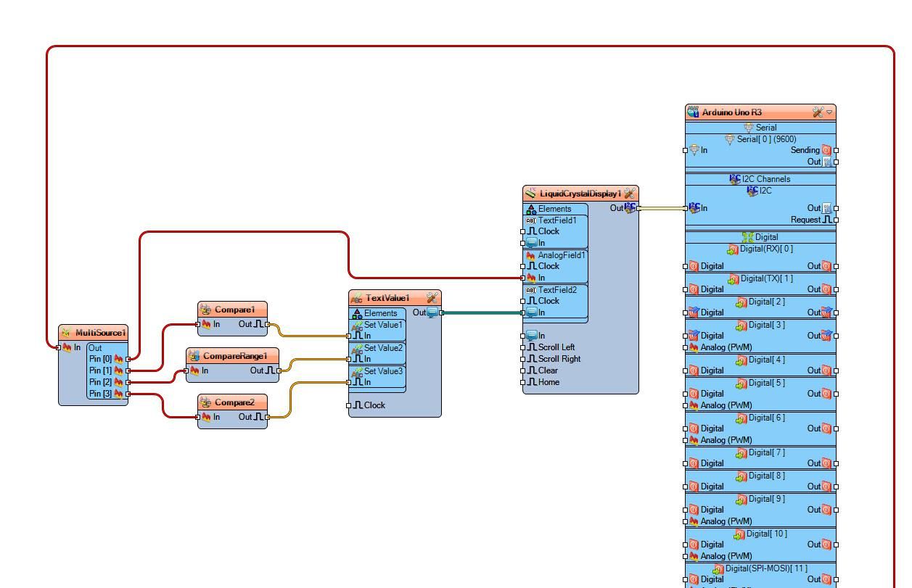Click the LiquidCrystalDisplay1 tools icon
Viewport: 912px width, 588px height.
[x=630, y=194]
